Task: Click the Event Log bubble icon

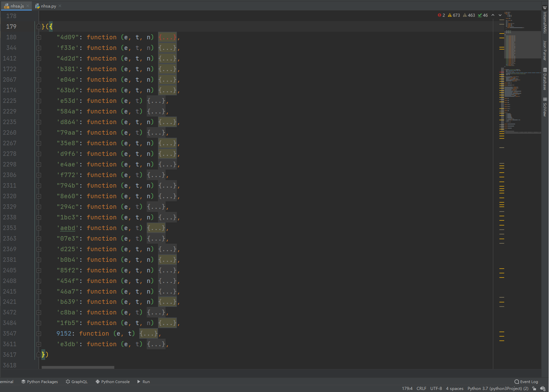Action: click(517, 382)
